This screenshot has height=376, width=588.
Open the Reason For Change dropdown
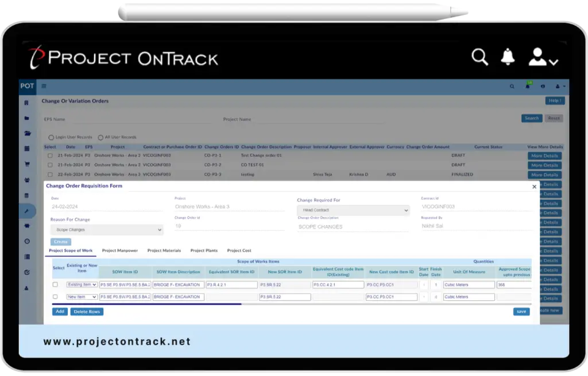107,230
